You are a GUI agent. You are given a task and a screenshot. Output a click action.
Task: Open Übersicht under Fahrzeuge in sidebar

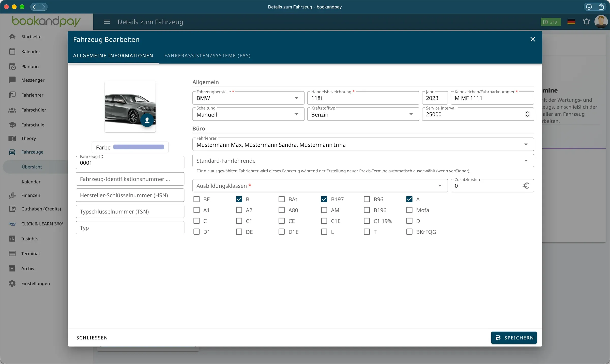tap(32, 167)
